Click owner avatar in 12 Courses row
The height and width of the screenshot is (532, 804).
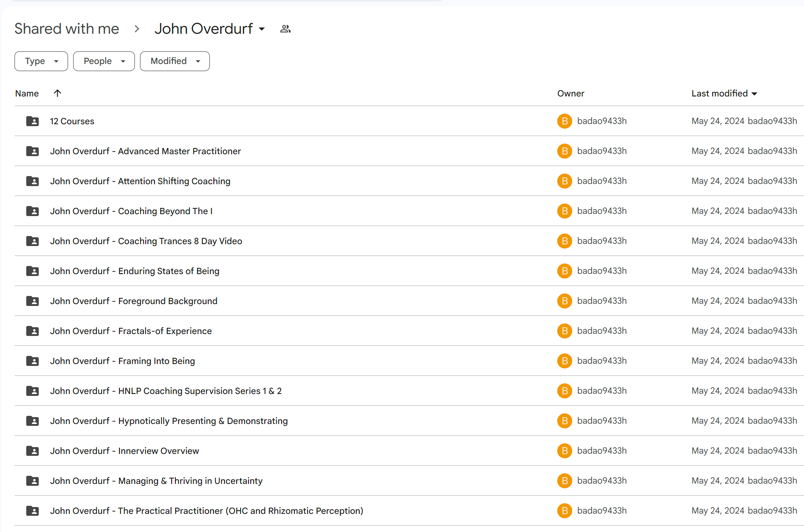pos(564,121)
